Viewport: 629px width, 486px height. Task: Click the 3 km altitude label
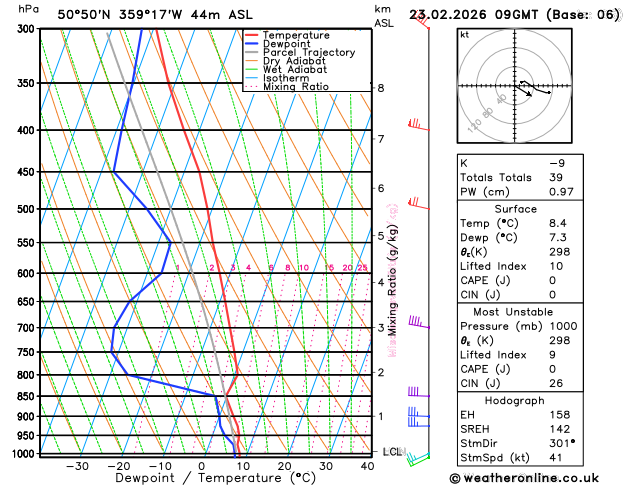pyautogui.click(x=381, y=328)
